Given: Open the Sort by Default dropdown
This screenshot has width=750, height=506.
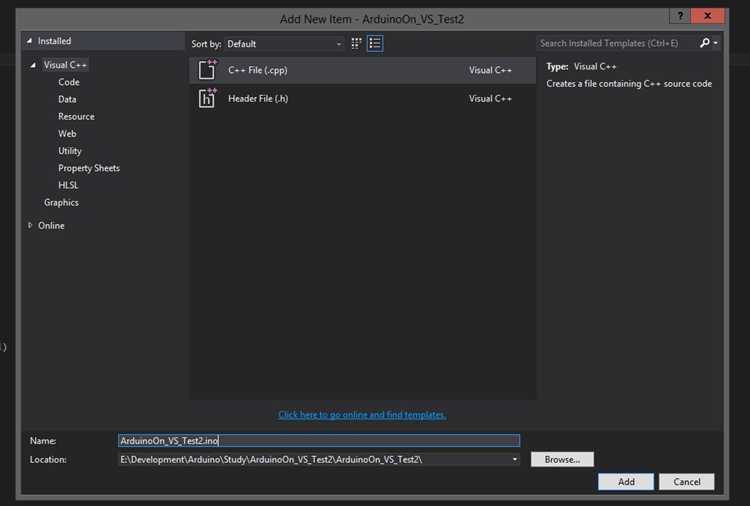Looking at the screenshot, I should point(285,44).
